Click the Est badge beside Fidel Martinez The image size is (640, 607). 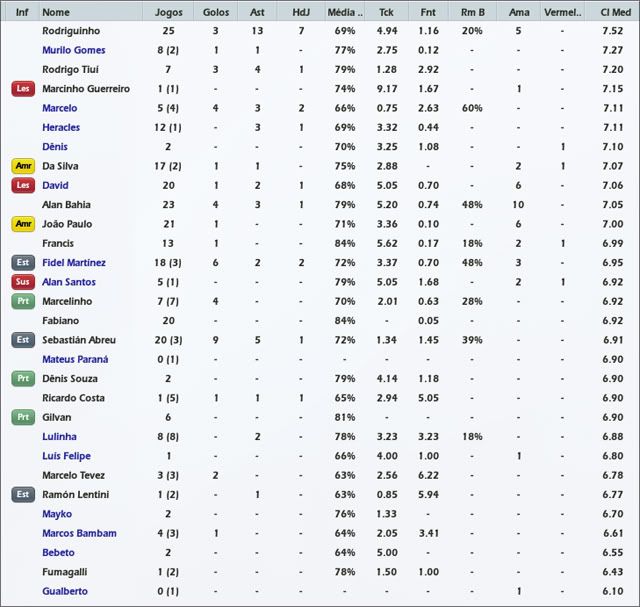[22, 262]
